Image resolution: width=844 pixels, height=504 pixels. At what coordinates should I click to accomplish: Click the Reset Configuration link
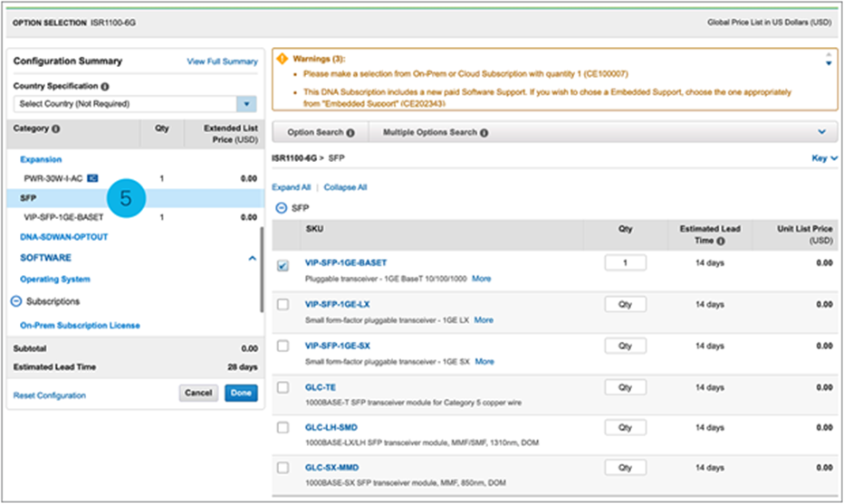[x=50, y=395]
